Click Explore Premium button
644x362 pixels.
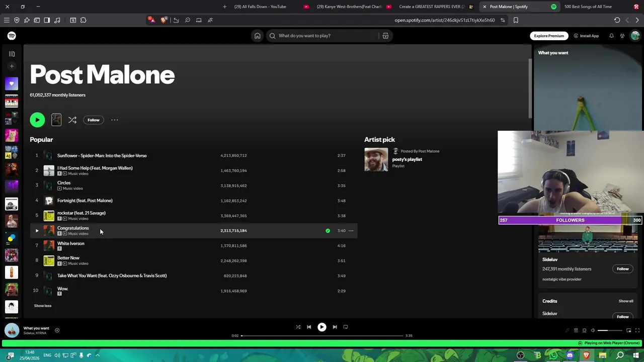(x=549, y=36)
